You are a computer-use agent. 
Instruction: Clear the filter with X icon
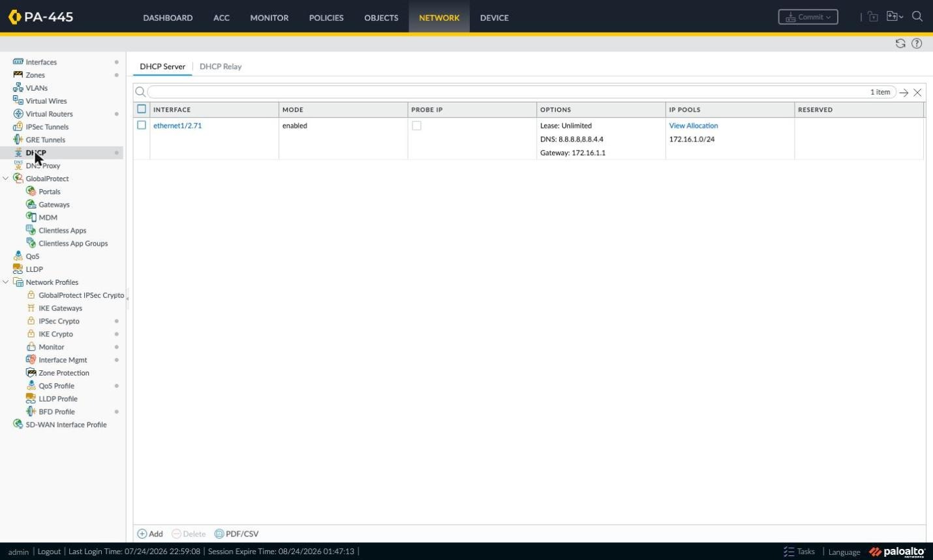point(917,93)
